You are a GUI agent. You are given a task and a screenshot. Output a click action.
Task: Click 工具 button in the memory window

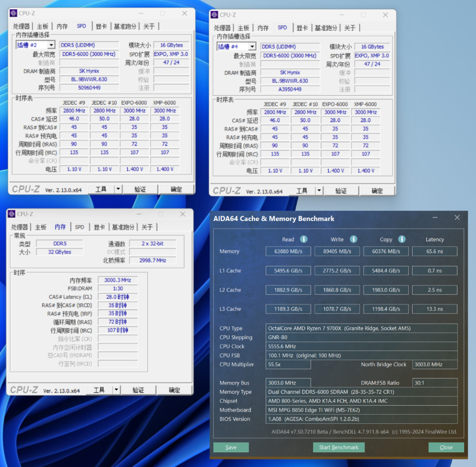pyautogui.click(x=99, y=390)
